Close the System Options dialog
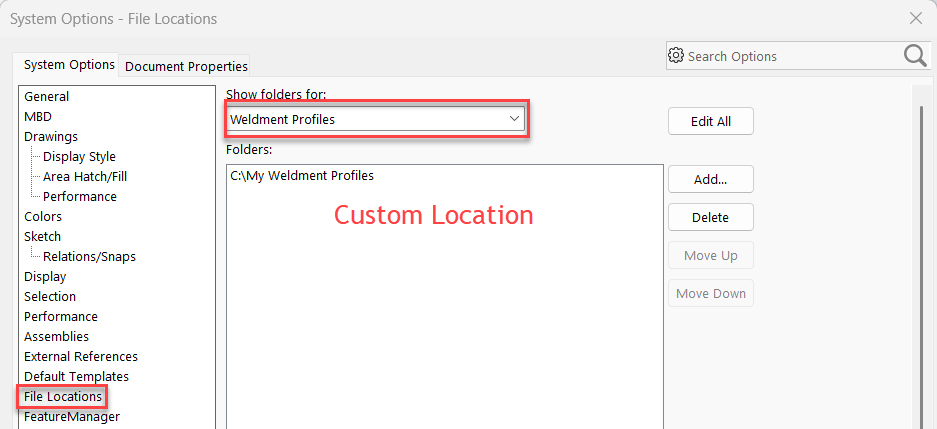 (x=915, y=18)
